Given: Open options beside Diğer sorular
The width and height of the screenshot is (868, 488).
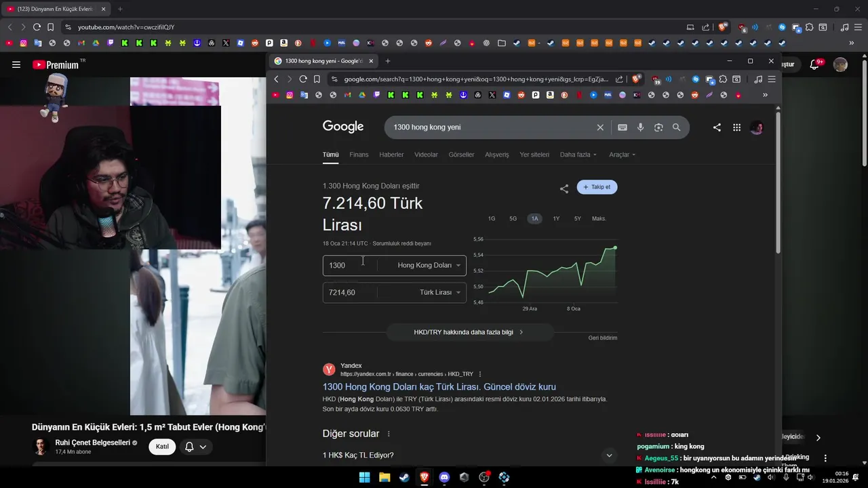Looking at the screenshot, I should point(389,434).
